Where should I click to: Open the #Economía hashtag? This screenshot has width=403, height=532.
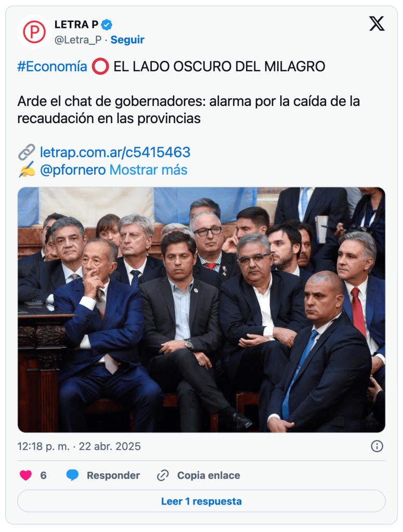click(53, 66)
